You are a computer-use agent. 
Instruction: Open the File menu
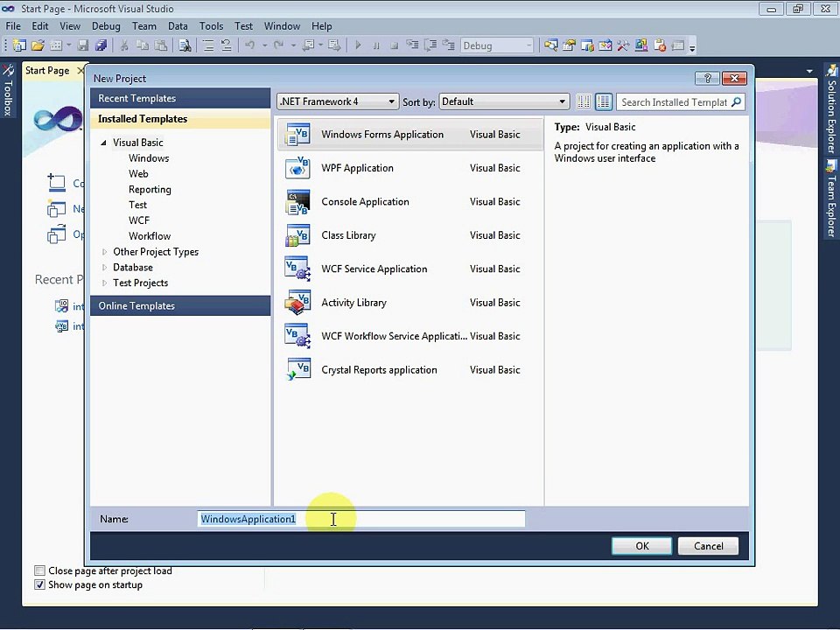13,26
